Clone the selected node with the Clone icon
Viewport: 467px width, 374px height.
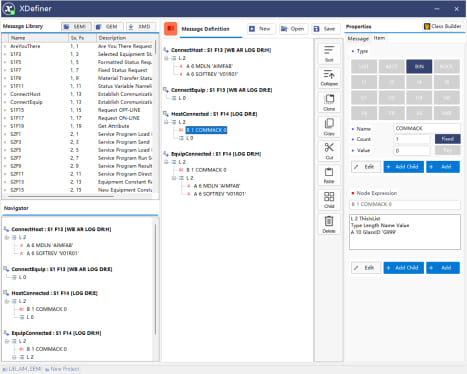point(329,102)
